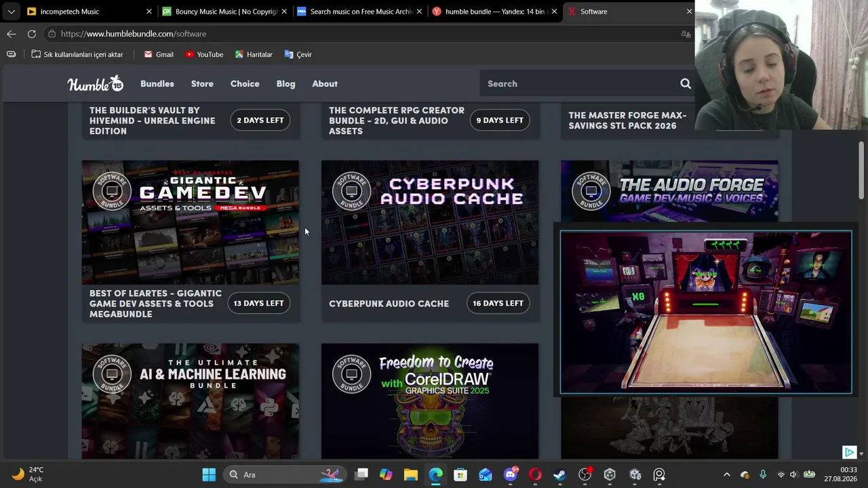Open Best of Leartes Gigantic GameDev Megabundle title
Viewport: 868px width, 488px height.
(156, 304)
